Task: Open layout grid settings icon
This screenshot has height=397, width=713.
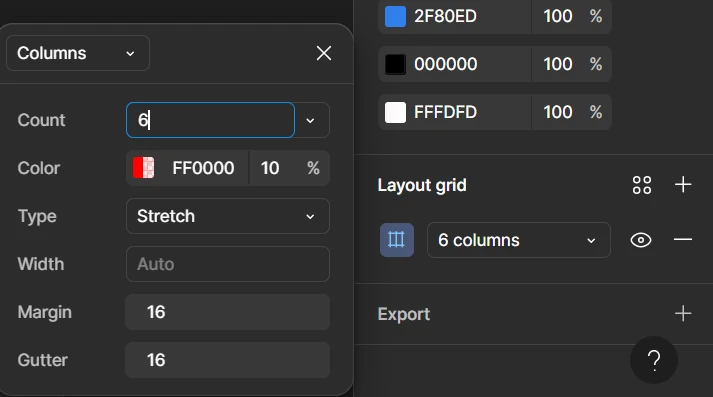Action: pos(397,240)
